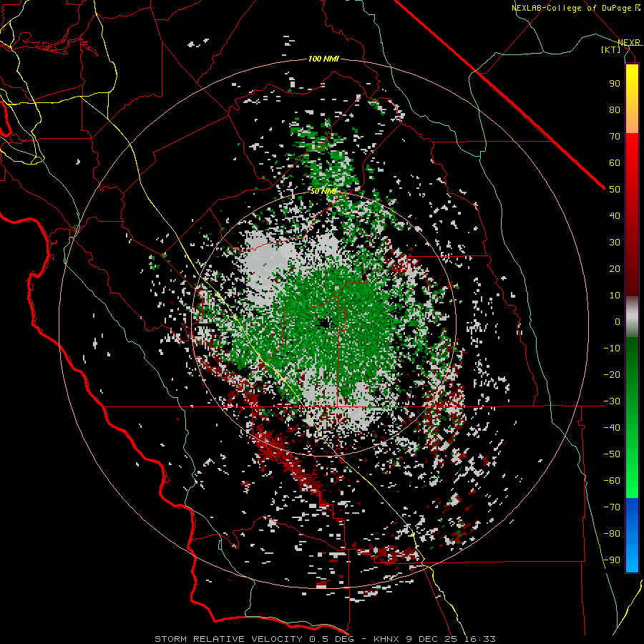Click the -70 value on the velocity scale
The width and height of the screenshot is (644, 644).
tap(612, 507)
